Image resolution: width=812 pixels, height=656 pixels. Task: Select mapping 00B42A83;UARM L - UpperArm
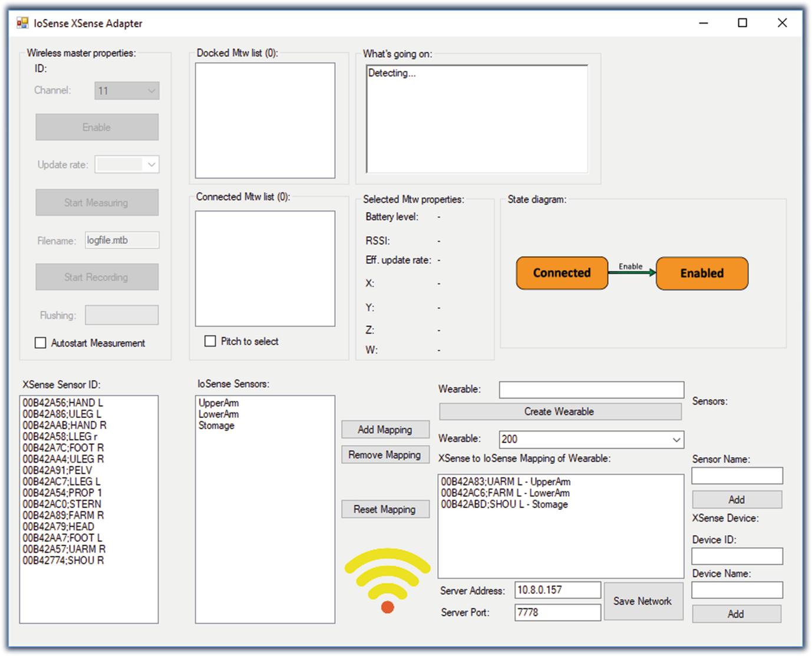point(506,482)
